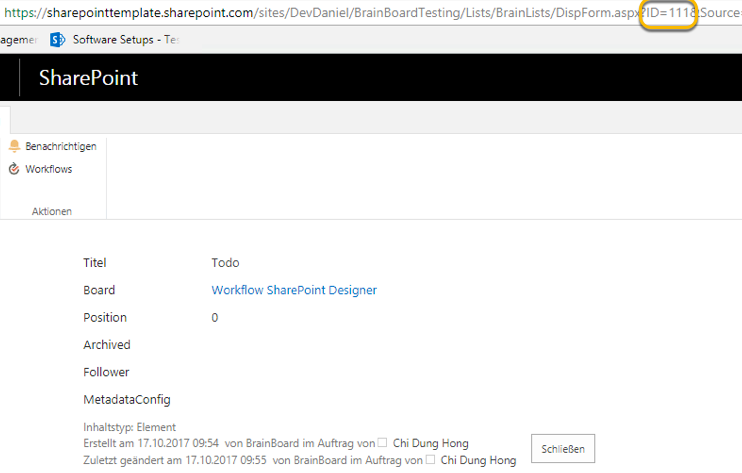Screen dimensions: 742x473
Task: Click the Archived field label
Action: point(107,345)
